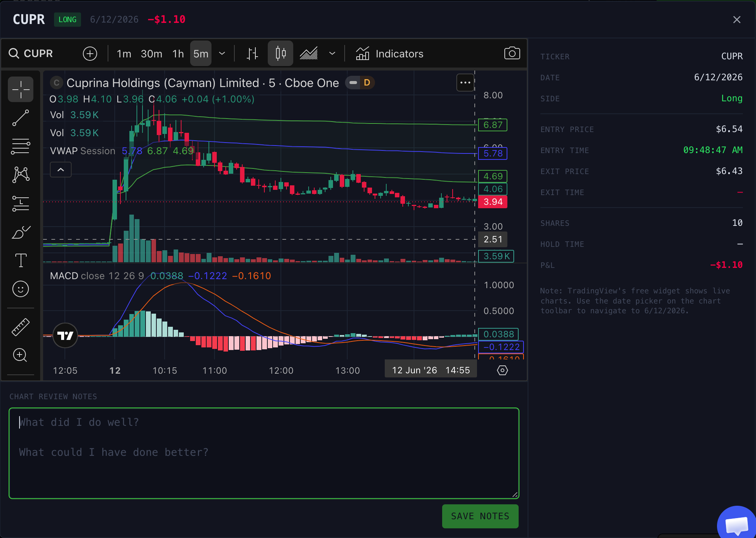Click the exit price $6.43 value
The height and width of the screenshot is (538, 756).
(729, 171)
